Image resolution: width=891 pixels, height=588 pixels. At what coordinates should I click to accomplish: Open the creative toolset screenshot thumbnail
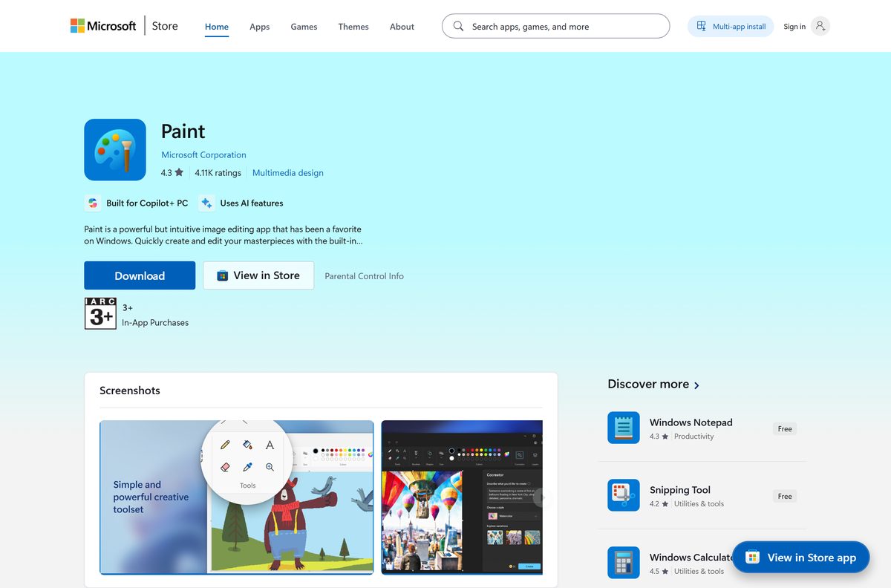pos(237,497)
